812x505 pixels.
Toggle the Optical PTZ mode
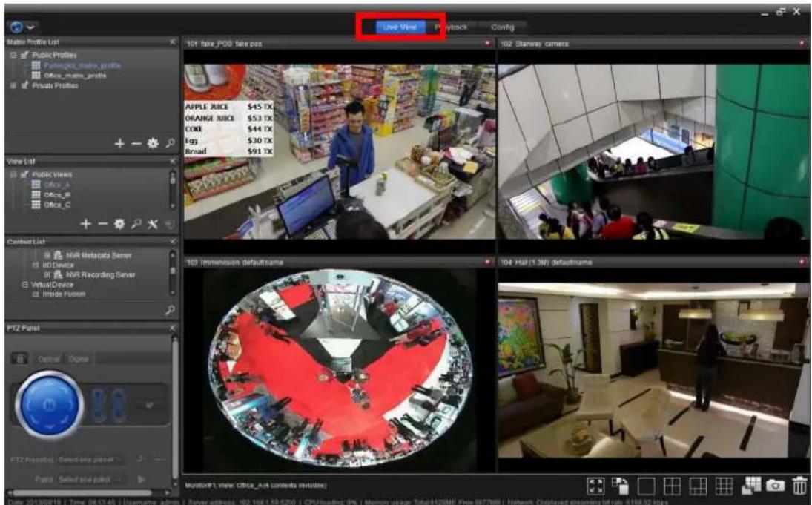coord(48,359)
